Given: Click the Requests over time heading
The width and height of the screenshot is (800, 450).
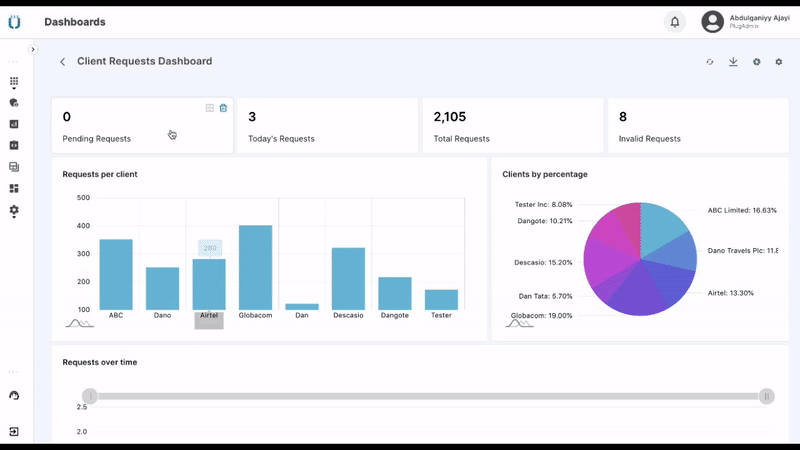Looking at the screenshot, I should click(x=99, y=362).
